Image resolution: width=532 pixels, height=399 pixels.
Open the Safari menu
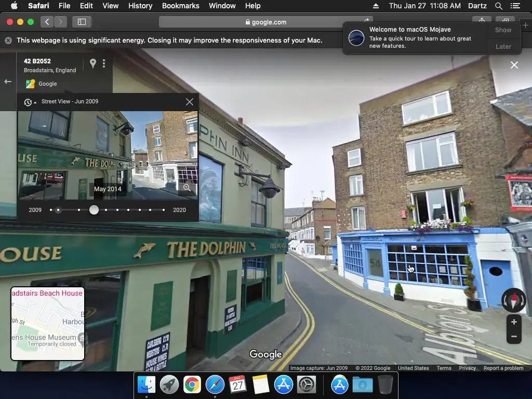[38, 6]
